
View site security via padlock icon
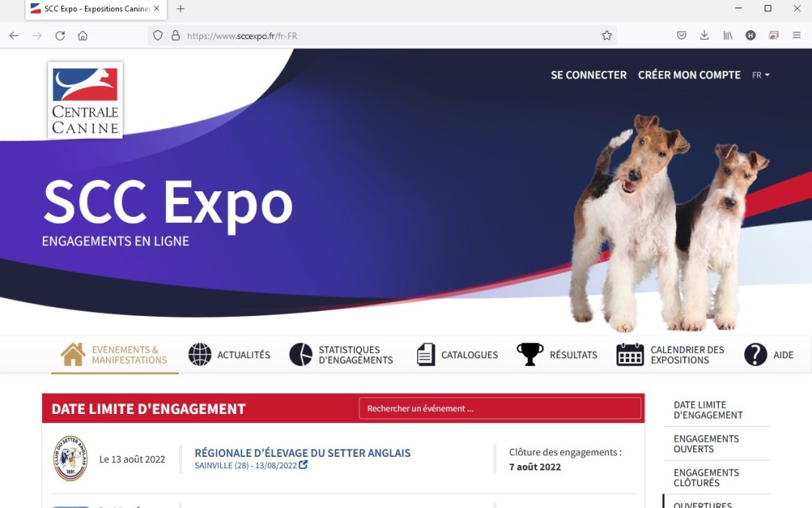(175, 35)
